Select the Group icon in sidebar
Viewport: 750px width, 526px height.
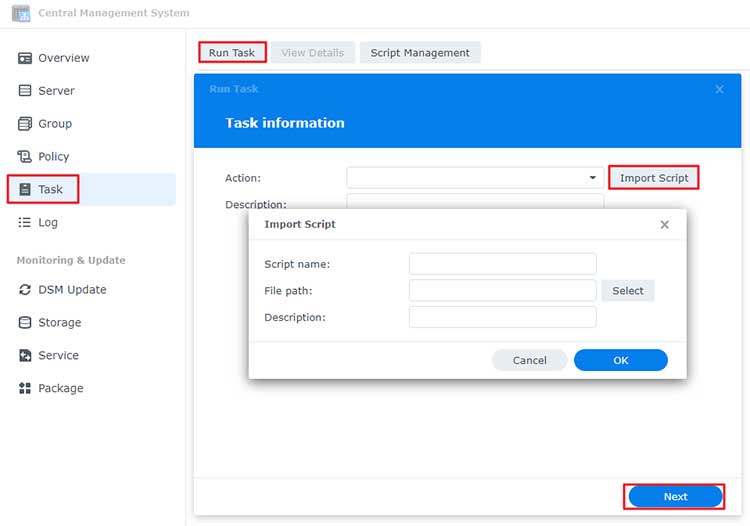click(25, 124)
